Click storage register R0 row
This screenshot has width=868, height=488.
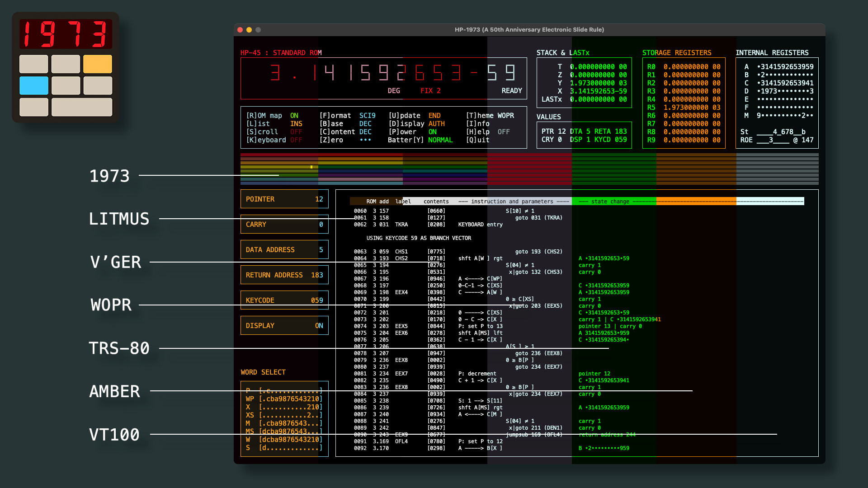tap(684, 67)
